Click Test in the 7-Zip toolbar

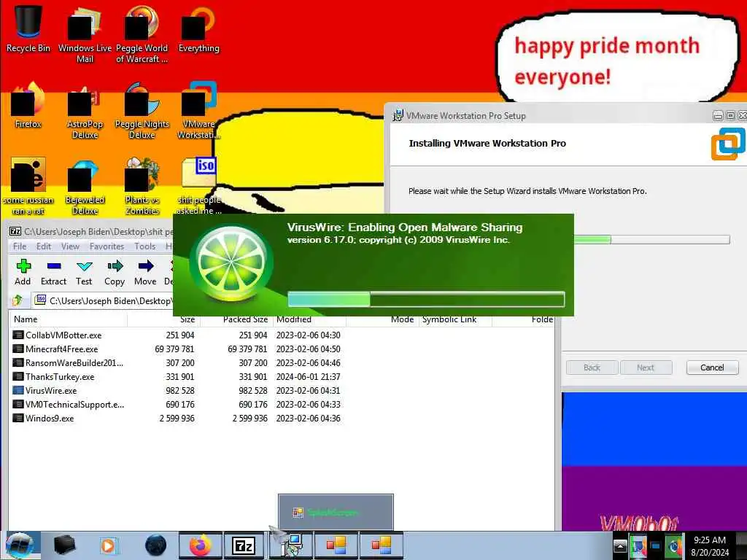(84, 273)
